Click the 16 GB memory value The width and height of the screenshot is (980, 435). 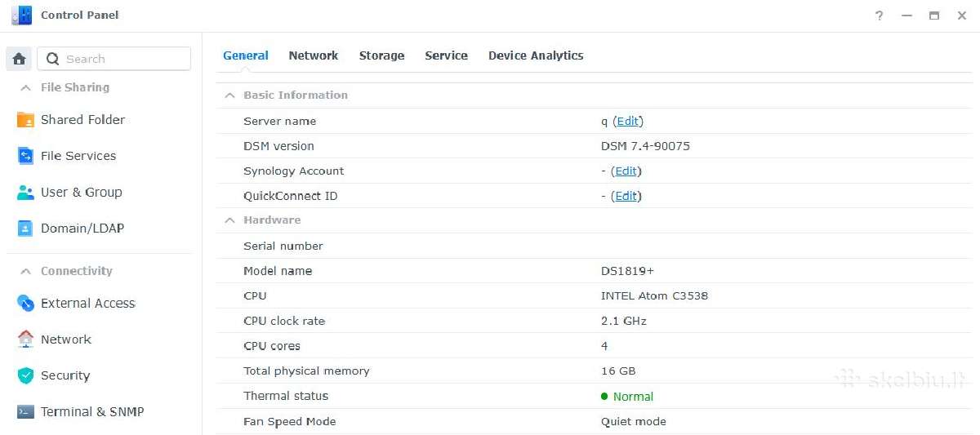618,371
